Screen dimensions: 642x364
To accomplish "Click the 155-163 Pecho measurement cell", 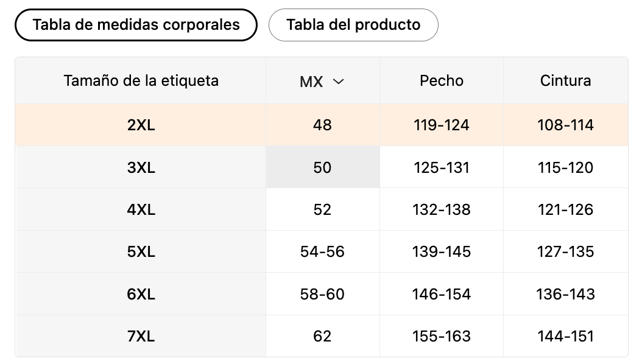I will pyautogui.click(x=442, y=336).
